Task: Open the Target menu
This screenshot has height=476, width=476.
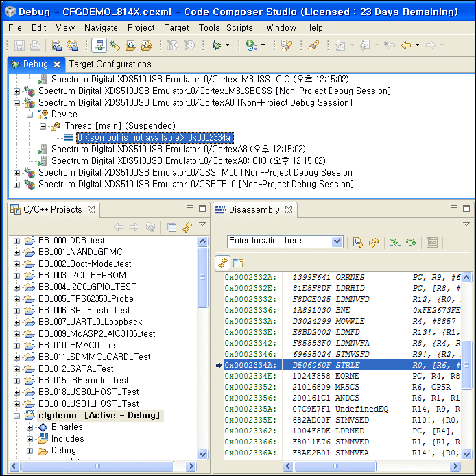Action: click(x=176, y=28)
